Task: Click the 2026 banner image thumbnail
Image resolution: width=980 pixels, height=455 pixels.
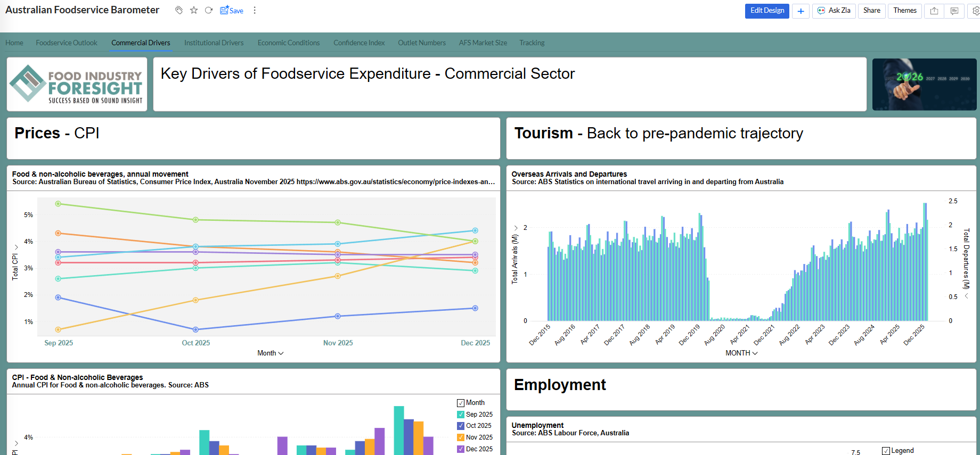Action: [x=924, y=85]
